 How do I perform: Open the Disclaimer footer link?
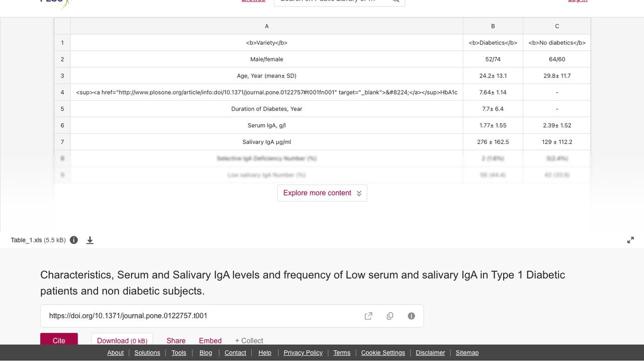430,352
